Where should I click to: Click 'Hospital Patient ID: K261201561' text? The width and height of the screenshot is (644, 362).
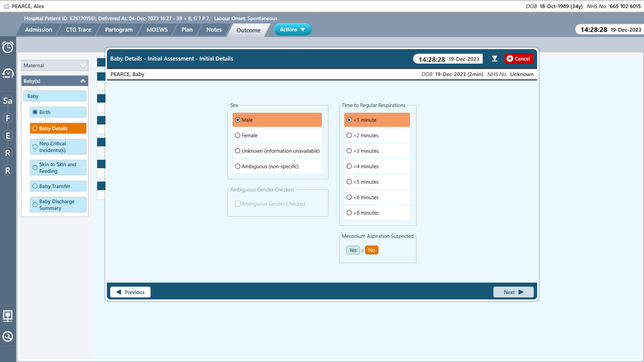click(60, 19)
